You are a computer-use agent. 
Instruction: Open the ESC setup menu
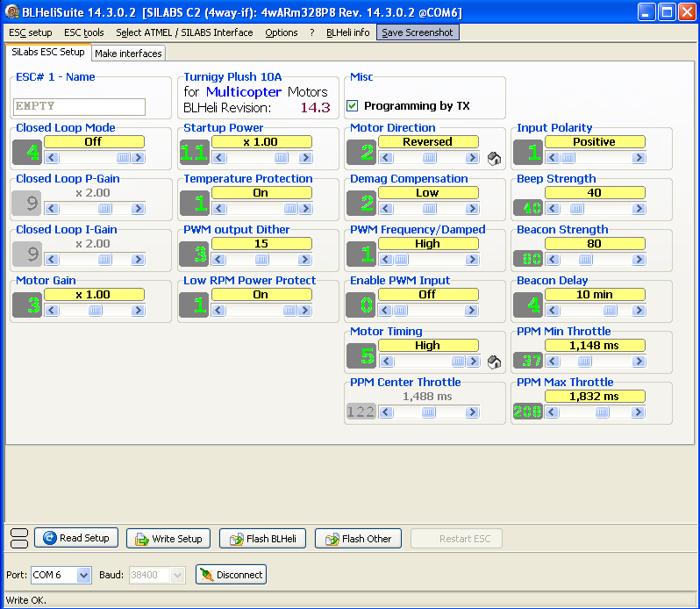(31, 32)
